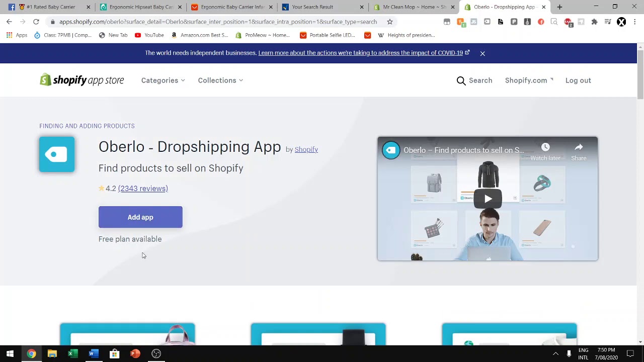The height and width of the screenshot is (362, 644).
Task: Open the Windows notification center
Action: pyautogui.click(x=630, y=353)
